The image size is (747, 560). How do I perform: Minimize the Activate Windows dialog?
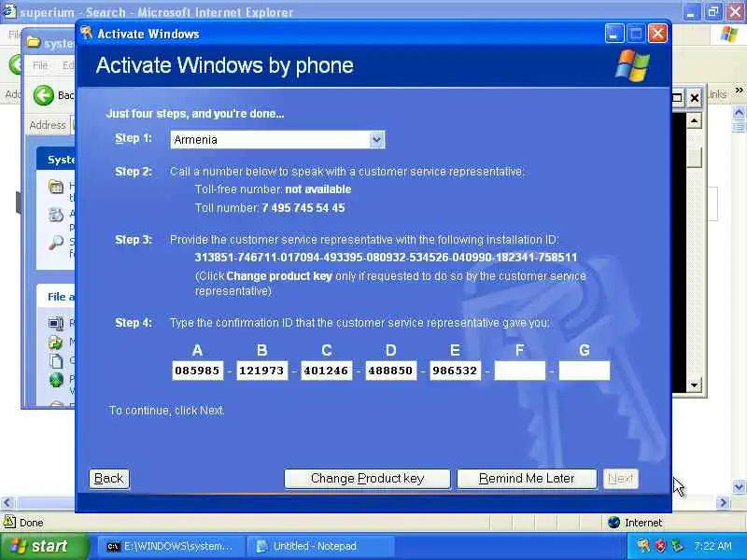click(x=614, y=34)
